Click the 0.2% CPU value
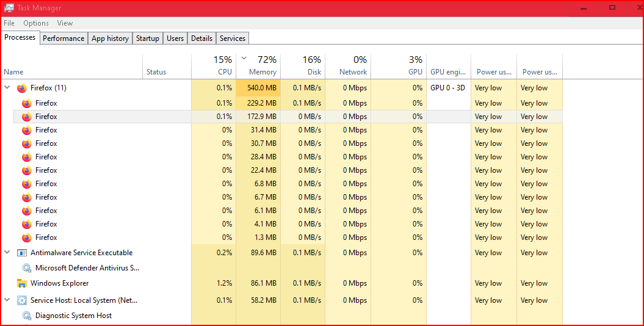 224,253
